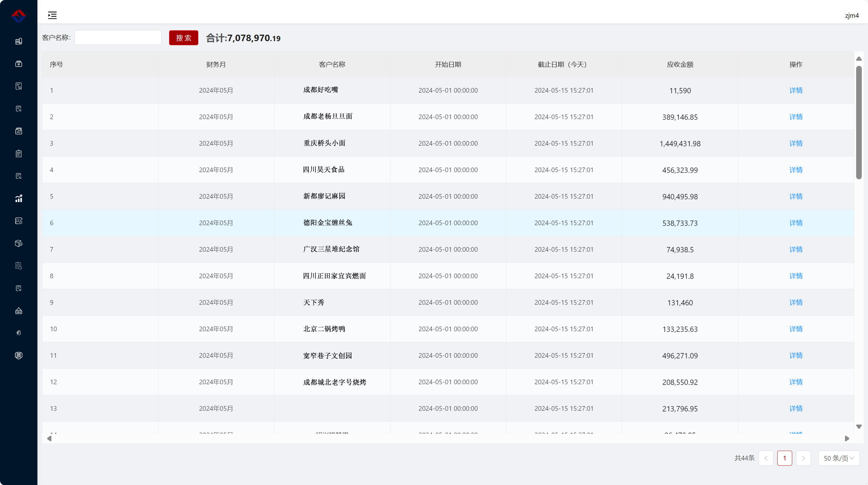Viewport: 868px width, 485px height.
Task: Select the 德阳金宝缠丝兔 customer cell
Action: click(332, 223)
